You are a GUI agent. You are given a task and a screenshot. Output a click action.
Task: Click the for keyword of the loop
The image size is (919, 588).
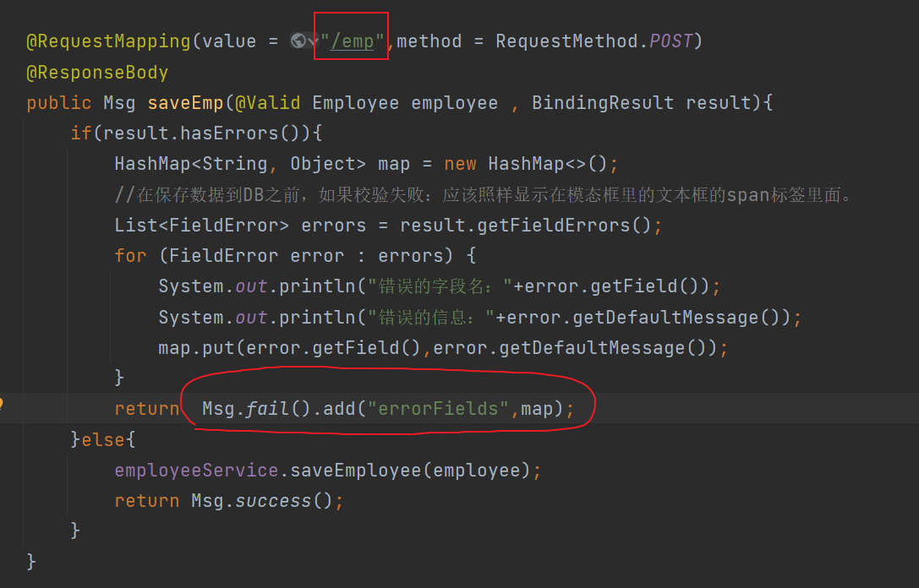[131, 256]
